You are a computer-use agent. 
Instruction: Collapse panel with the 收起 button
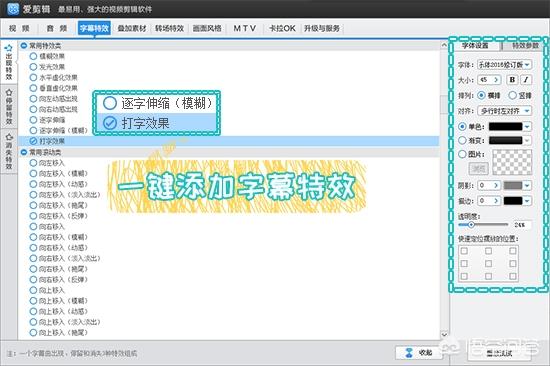(418, 352)
